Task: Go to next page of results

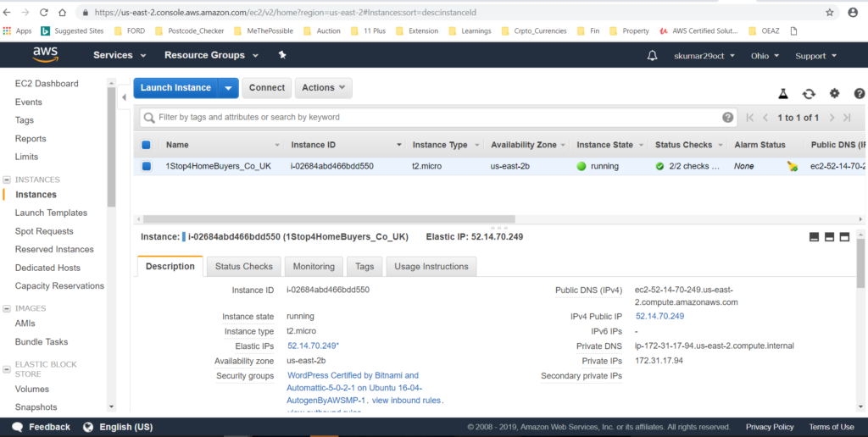Action: 832,117
